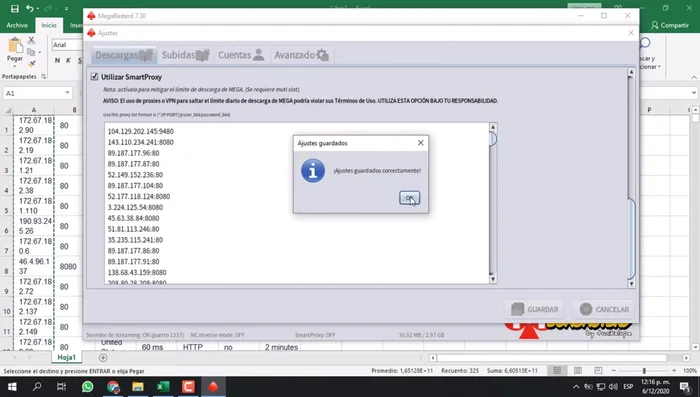Image resolution: width=700 pixels, height=397 pixels.
Task: Switch to Excel Page Layout view
Action: pos(578,371)
